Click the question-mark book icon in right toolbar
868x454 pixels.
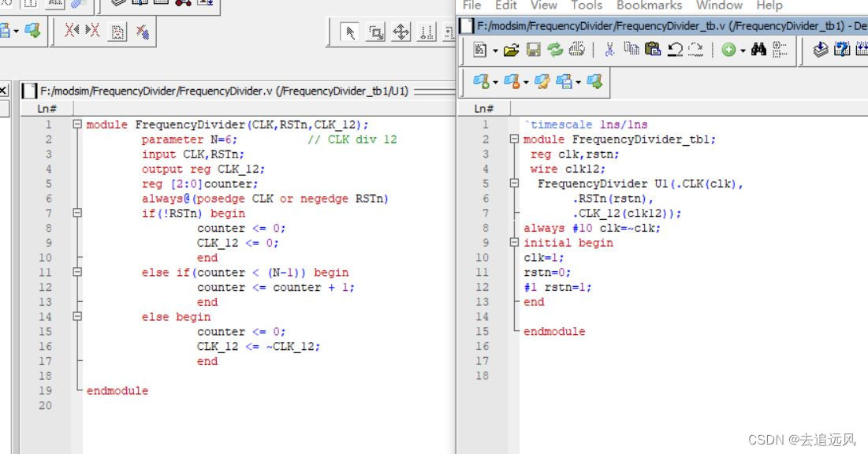pos(841,50)
